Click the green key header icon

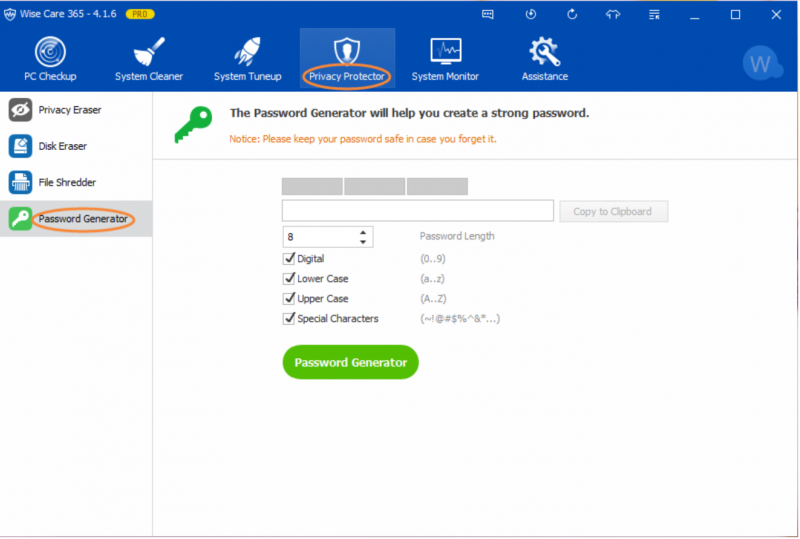[x=193, y=125]
